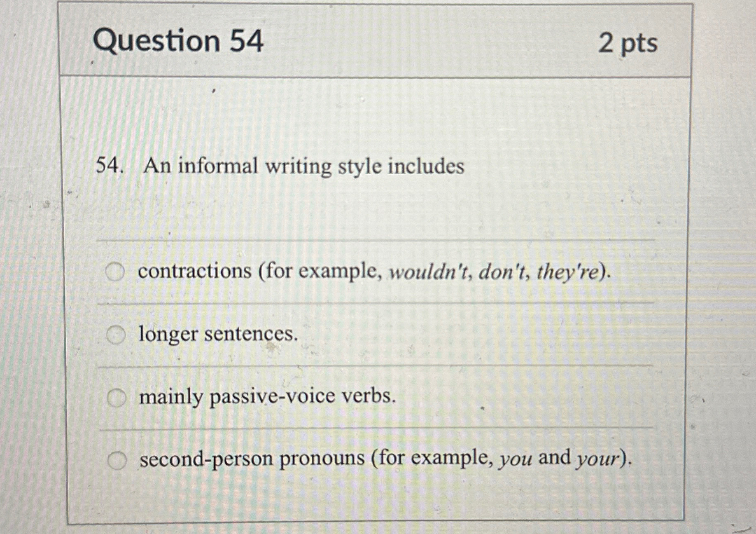
Task: Select the radio button for second-person pronouns
Action: point(117,459)
